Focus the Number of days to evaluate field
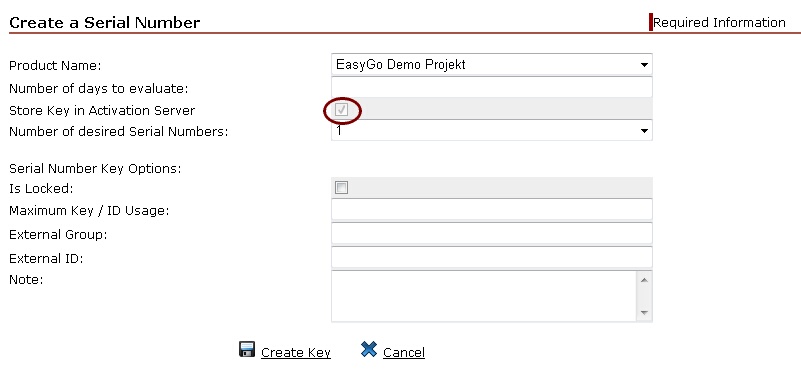This screenshot has width=801, height=374. [x=491, y=87]
